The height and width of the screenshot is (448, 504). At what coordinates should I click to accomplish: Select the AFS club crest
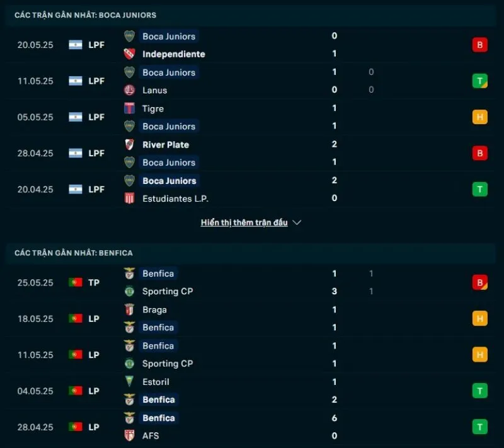(130, 435)
